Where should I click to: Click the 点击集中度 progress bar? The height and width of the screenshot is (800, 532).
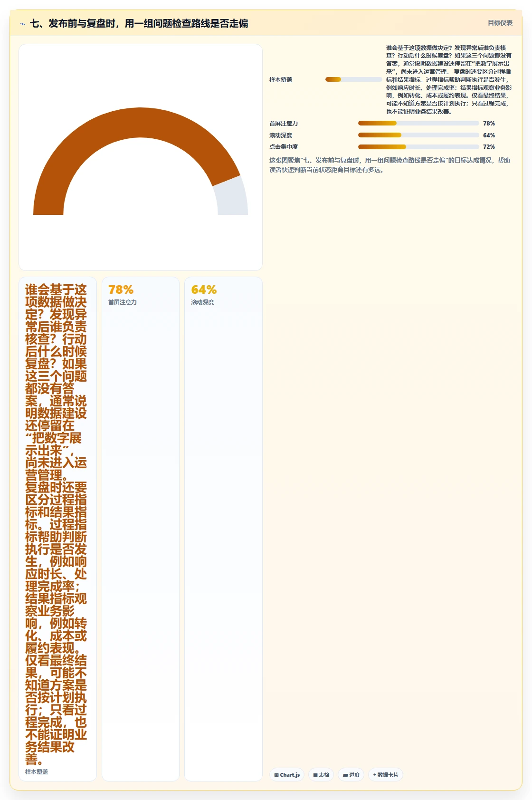418,147
